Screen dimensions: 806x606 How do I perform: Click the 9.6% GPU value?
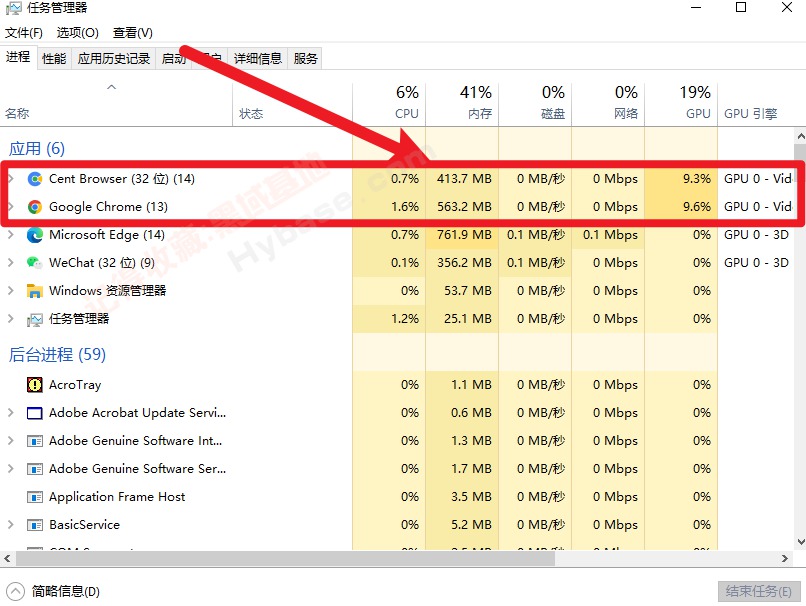[x=697, y=207]
